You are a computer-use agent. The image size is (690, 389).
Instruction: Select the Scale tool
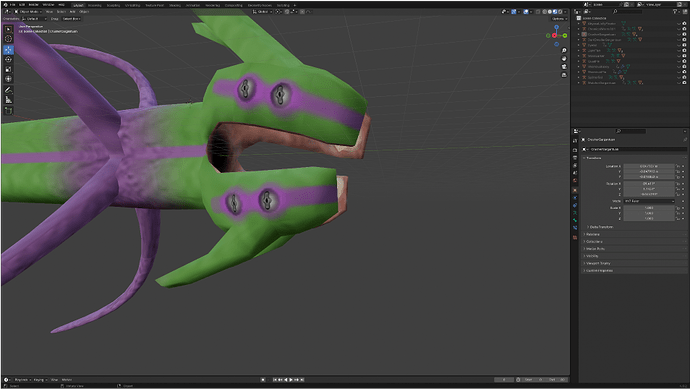tap(8, 69)
